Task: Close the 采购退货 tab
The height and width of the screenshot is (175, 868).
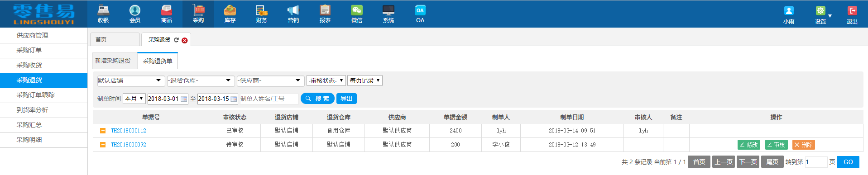Action: coord(185,40)
